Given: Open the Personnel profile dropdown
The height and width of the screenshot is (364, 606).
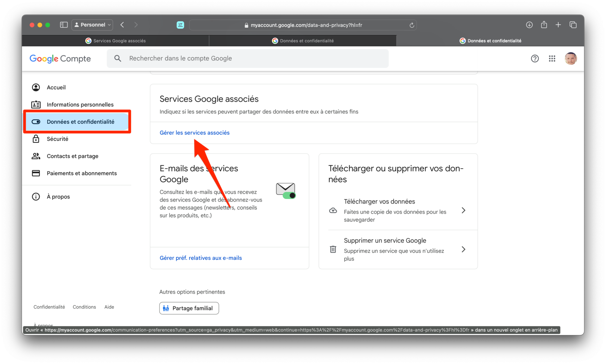Looking at the screenshot, I should [x=92, y=25].
